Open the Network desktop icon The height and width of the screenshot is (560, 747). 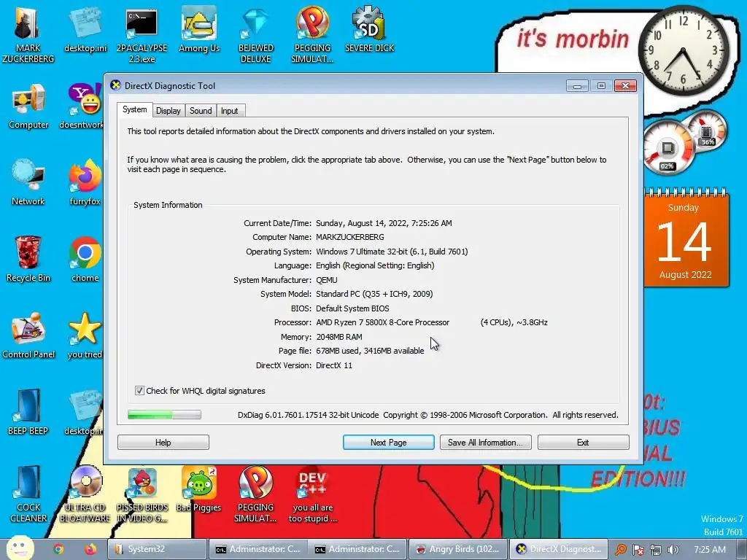(x=28, y=183)
